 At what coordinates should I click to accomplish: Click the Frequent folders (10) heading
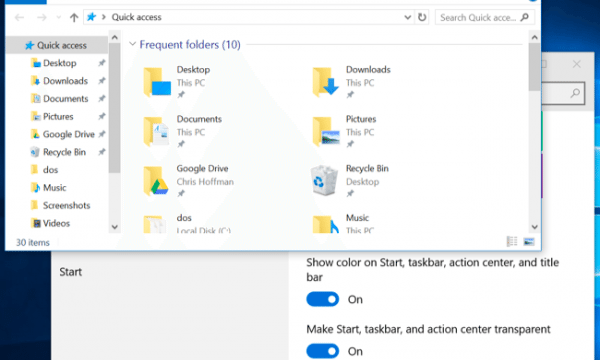coord(190,45)
